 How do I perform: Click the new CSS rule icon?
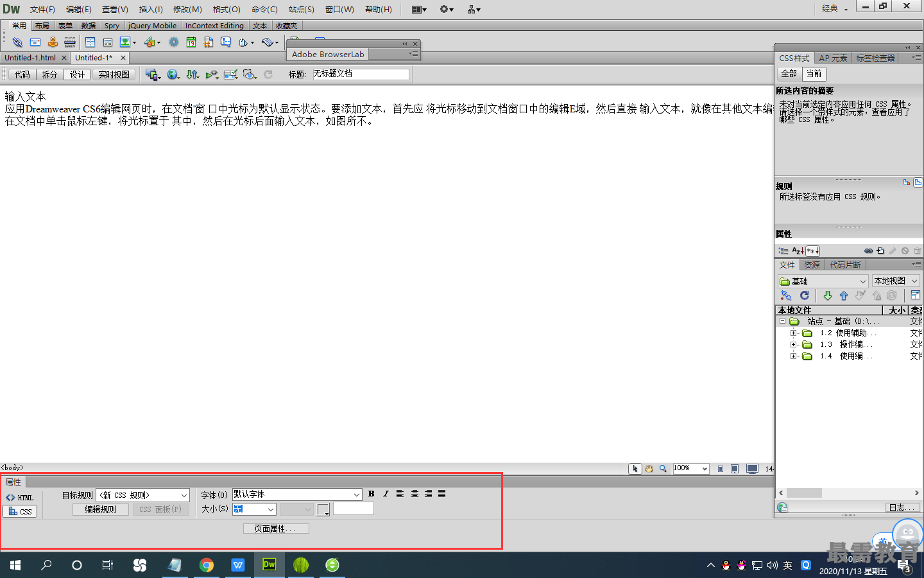(880, 250)
